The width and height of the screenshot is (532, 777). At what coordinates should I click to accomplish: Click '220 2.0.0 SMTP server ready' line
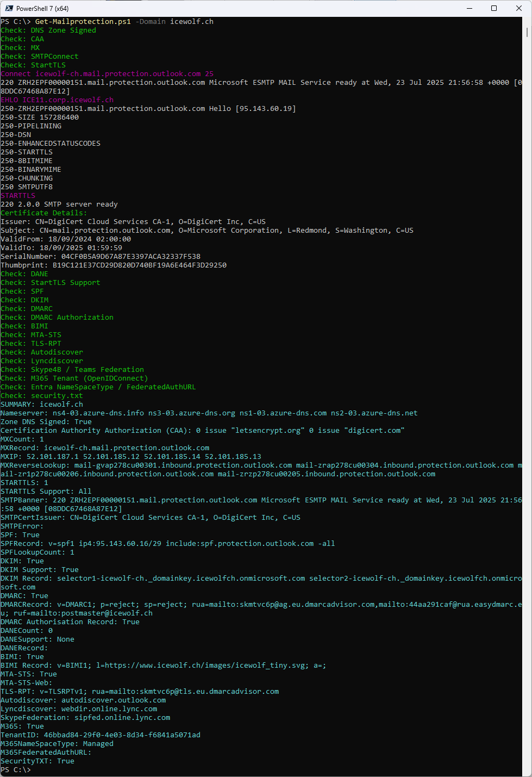point(59,204)
